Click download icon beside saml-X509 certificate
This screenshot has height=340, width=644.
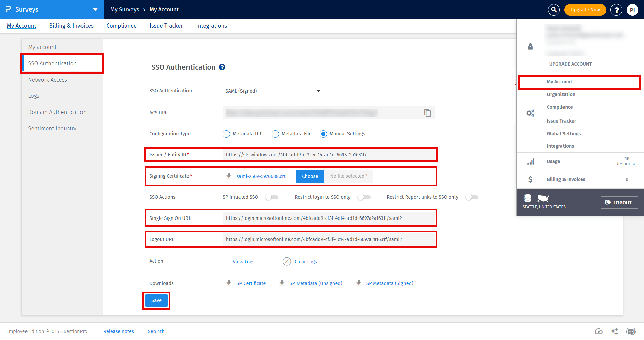point(229,176)
